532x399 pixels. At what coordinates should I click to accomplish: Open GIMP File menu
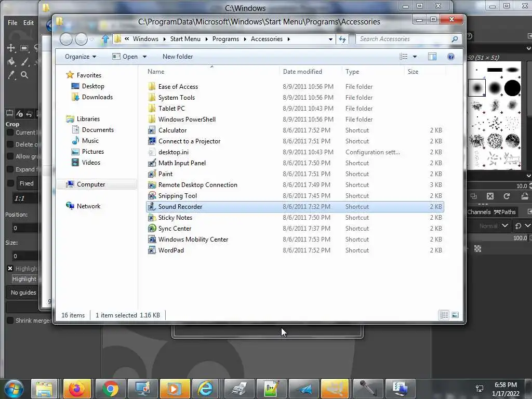[12, 23]
